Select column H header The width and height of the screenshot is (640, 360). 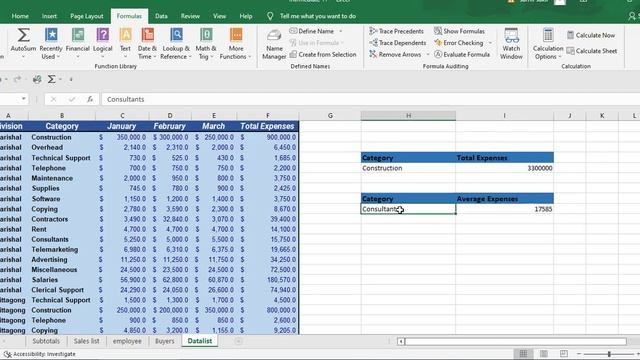tap(408, 116)
